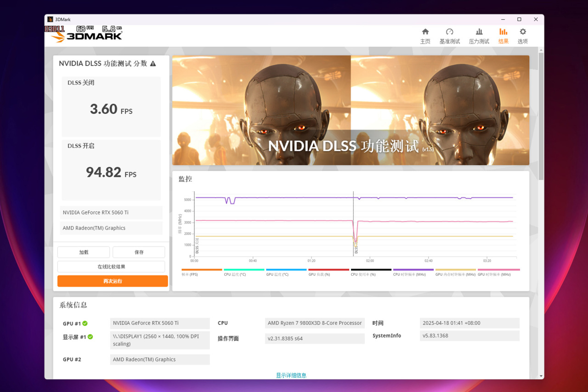Click the green check icon next to GPU #1
The width and height of the screenshot is (588, 392).
point(85,324)
